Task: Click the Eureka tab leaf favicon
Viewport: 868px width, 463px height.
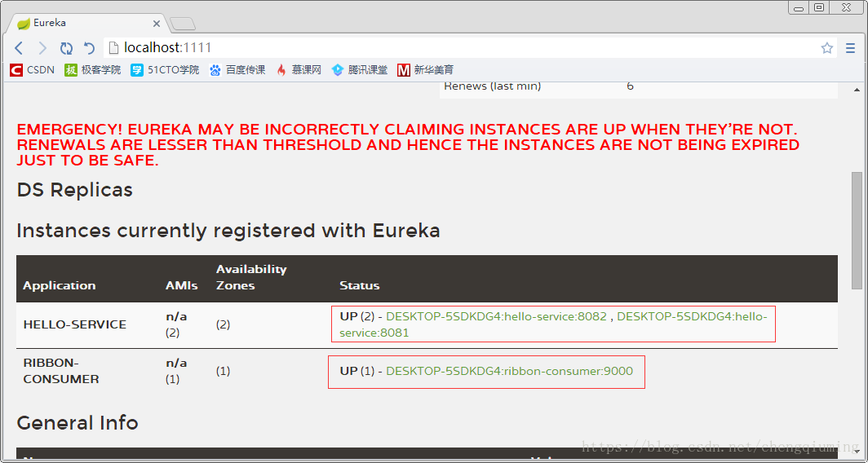Action: 24,24
